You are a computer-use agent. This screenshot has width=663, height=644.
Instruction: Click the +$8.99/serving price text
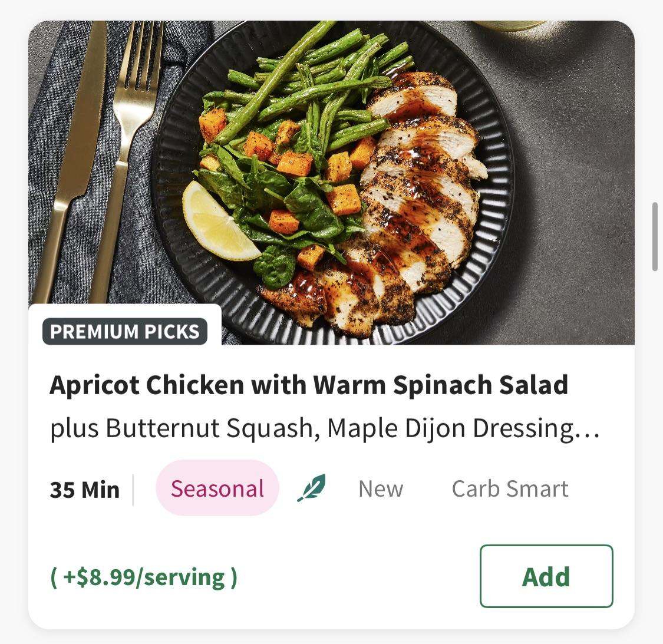(144, 577)
